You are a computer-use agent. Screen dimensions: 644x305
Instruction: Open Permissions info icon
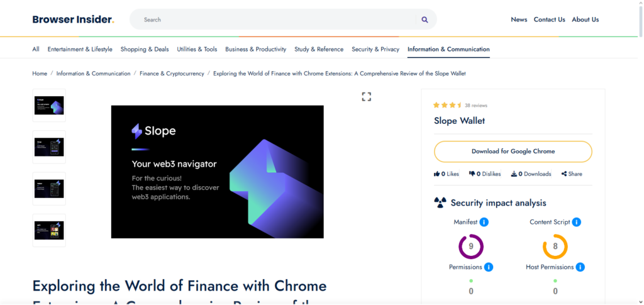click(489, 267)
